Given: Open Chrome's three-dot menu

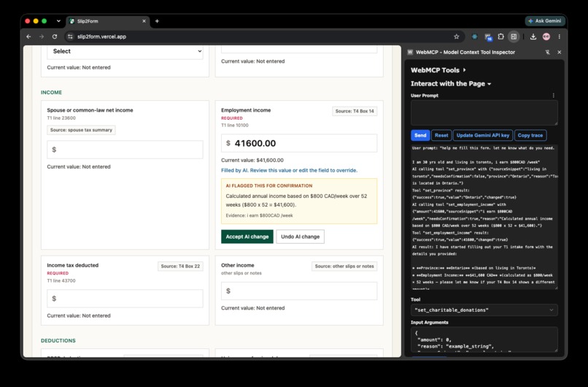Looking at the screenshot, I should (559, 37).
